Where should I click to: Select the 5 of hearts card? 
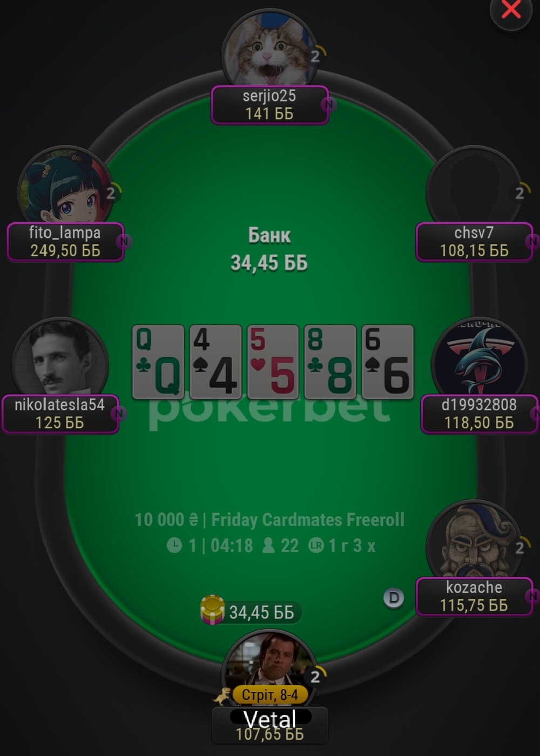pyautogui.click(x=273, y=362)
